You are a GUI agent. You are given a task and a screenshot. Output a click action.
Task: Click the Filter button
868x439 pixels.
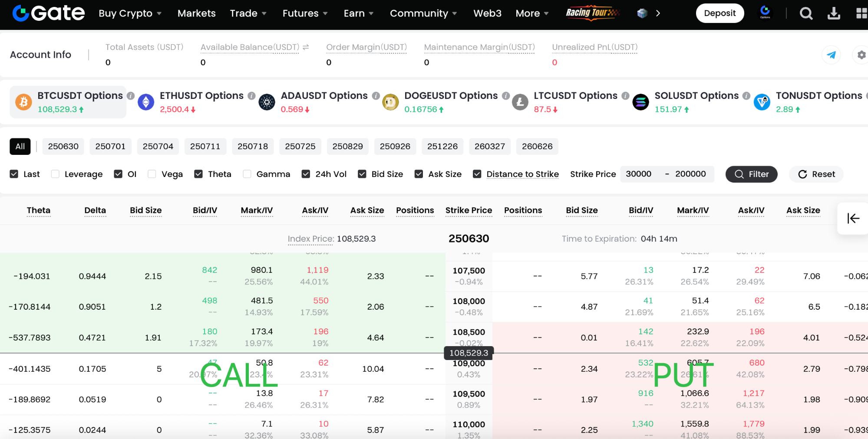(751, 174)
